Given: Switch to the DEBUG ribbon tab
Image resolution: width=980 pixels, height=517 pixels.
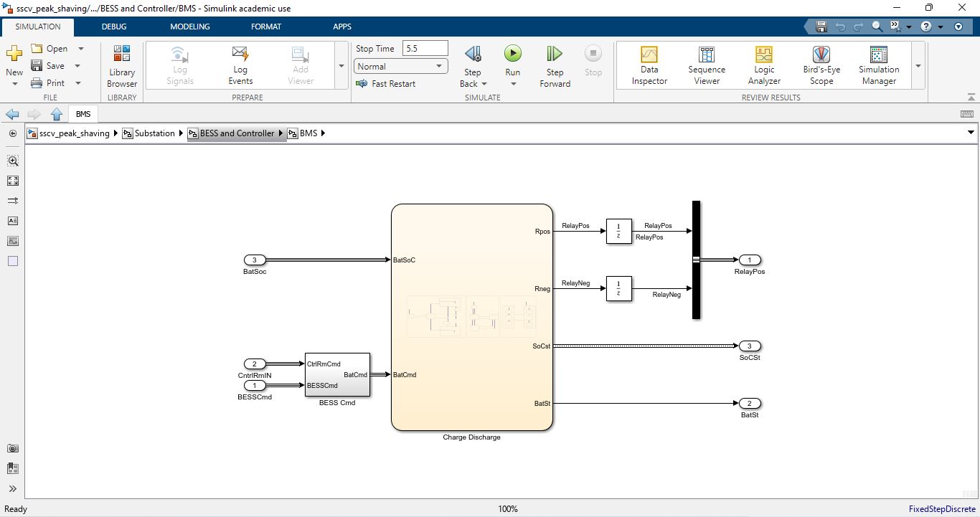Looking at the screenshot, I should 113,27.
